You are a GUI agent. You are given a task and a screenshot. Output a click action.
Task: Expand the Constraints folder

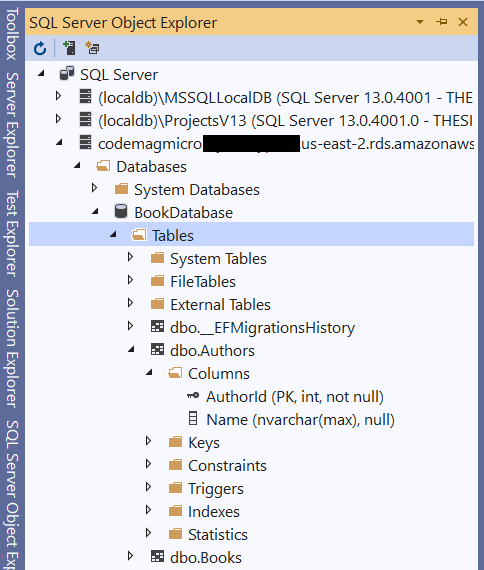pyautogui.click(x=148, y=464)
